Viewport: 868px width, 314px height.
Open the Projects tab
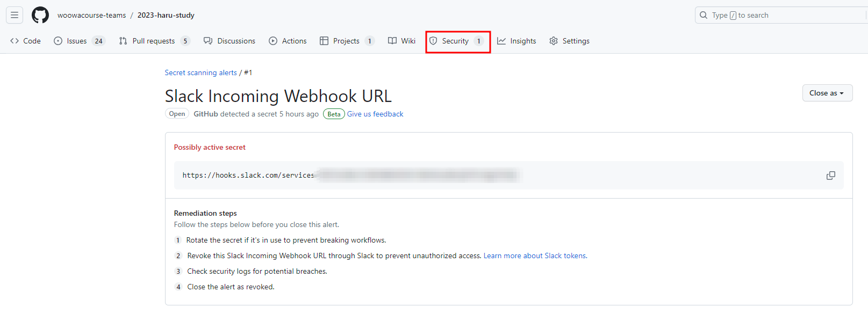pyautogui.click(x=347, y=41)
